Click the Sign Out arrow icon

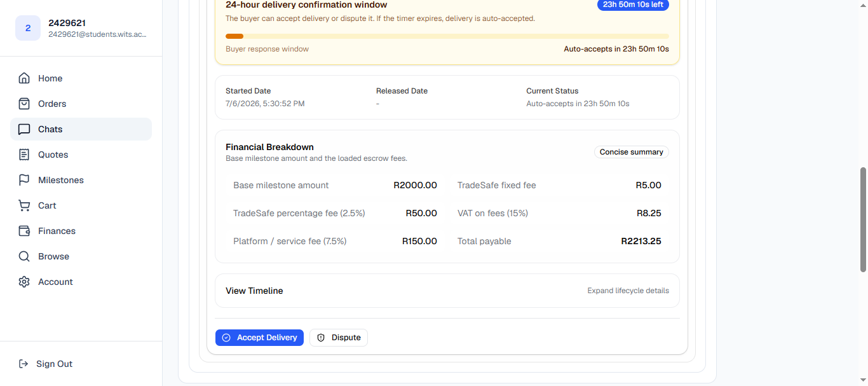tap(24, 364)
